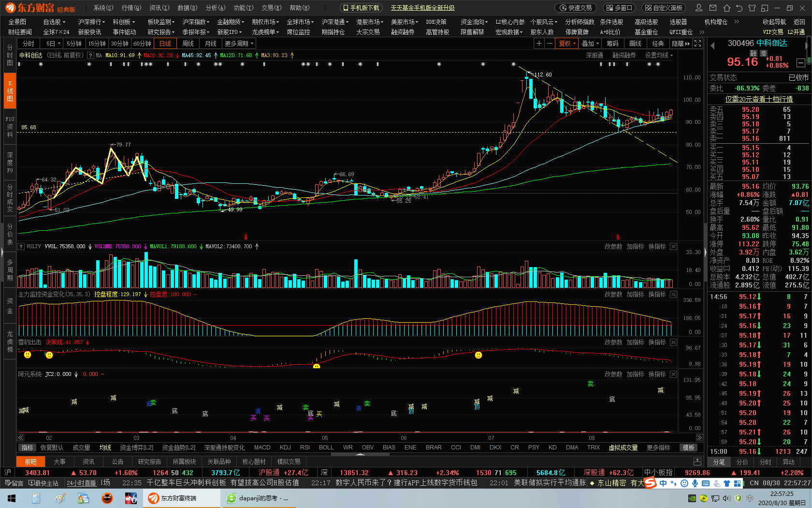This screenshot has height=508, width=812.
Task: Expand the 设置均线 dropdown
Action: point(658,55)
